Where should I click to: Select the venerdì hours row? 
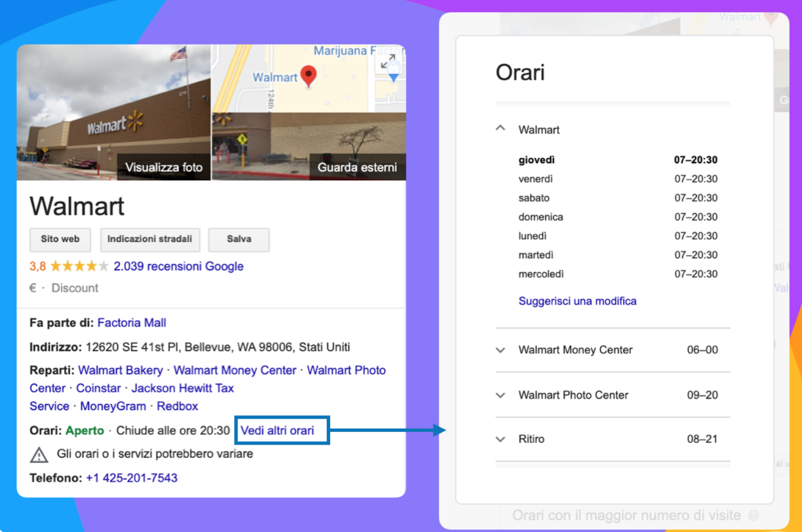(x=618, y=179)
